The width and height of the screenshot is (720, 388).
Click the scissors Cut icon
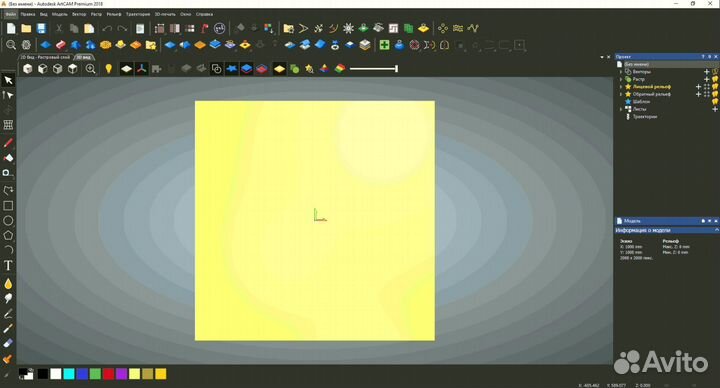tap(59, 28)
